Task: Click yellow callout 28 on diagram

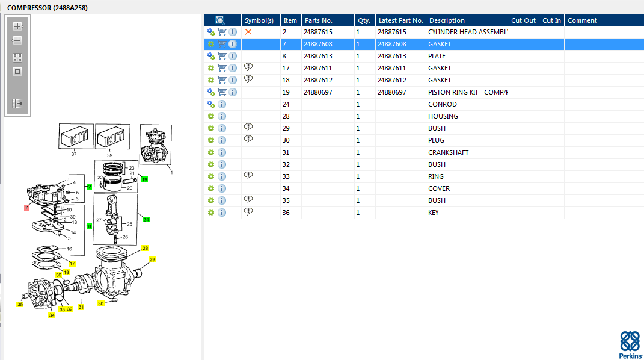Action: pos(145,248)
